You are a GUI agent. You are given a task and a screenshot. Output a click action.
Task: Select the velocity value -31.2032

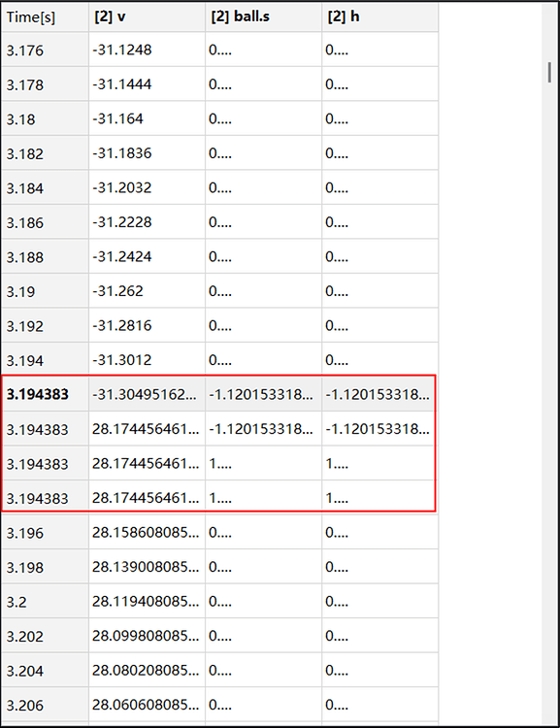click(x=148, y=187)
